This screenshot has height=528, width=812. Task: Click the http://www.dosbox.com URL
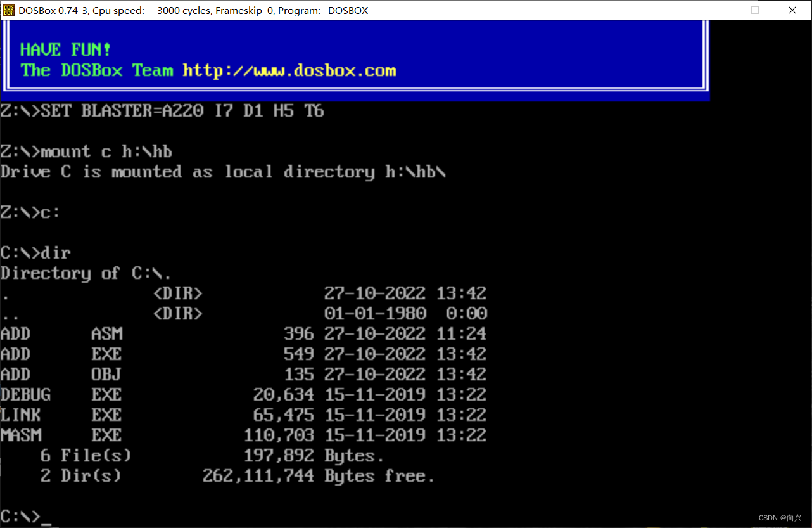click(289, 70)
